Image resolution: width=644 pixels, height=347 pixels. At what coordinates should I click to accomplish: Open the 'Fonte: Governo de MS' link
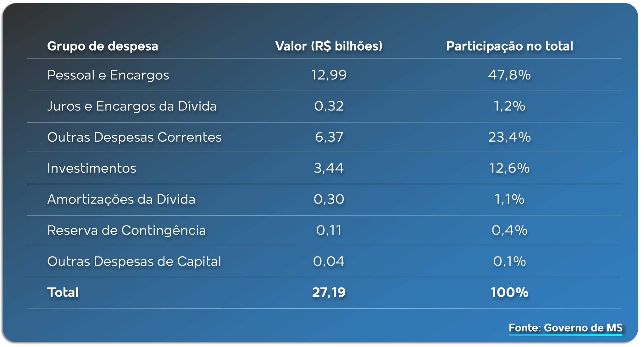pyautogui.click(x=565, y=328)
